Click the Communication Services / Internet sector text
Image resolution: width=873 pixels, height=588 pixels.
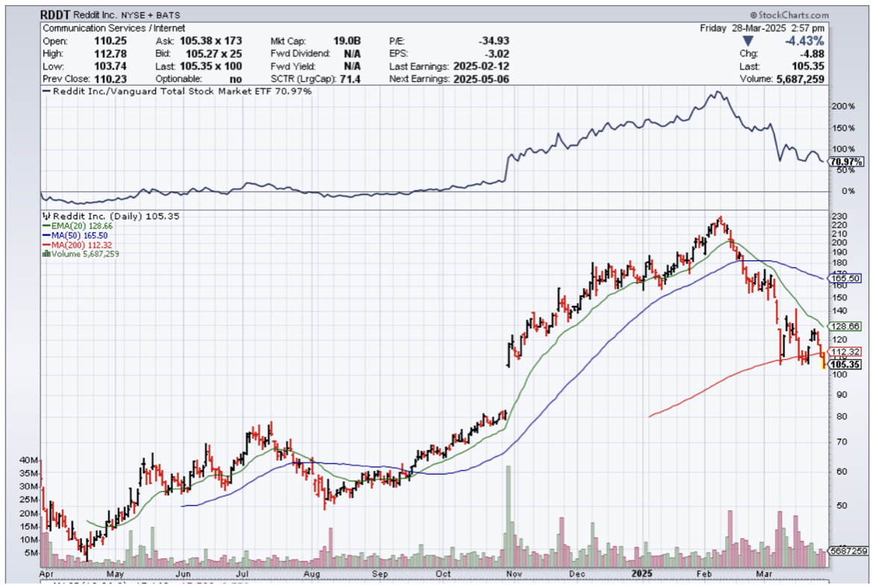point(116,28)
